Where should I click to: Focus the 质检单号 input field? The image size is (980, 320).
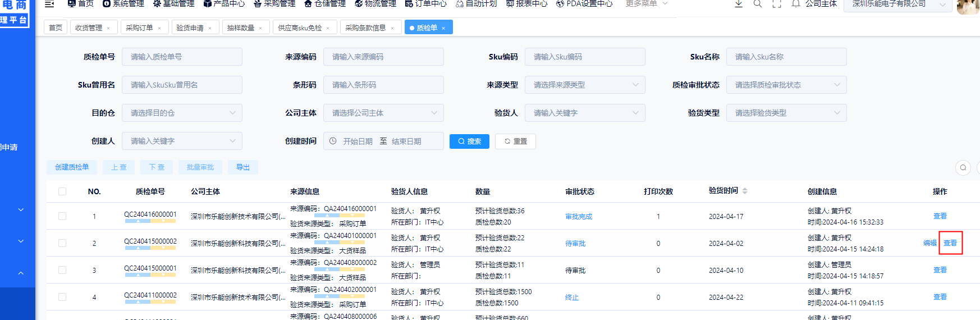182,57
